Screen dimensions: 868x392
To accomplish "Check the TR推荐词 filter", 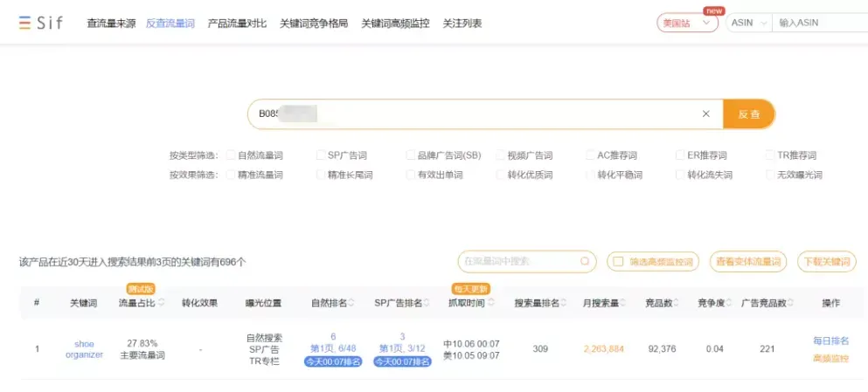I will pos(770,155).
